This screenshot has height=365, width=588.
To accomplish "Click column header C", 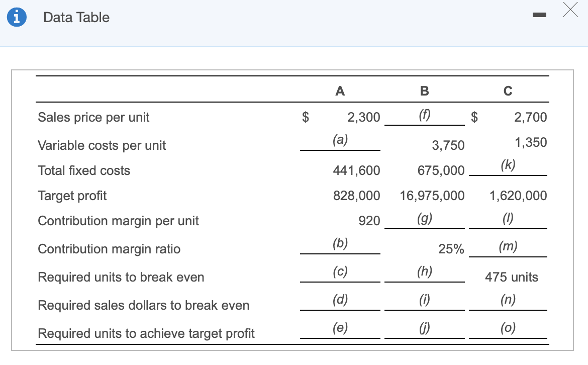I will pyautogui.click(x=508, y=91).
